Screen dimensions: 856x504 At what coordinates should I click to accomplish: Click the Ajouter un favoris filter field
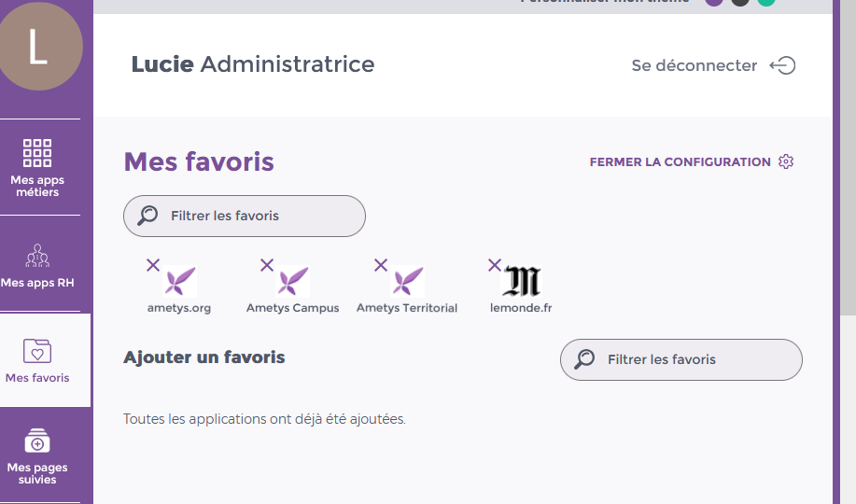click(x=689, y=359)
